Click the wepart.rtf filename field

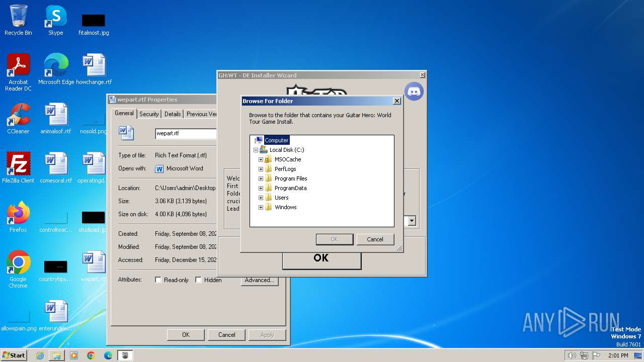click(186, 133)
